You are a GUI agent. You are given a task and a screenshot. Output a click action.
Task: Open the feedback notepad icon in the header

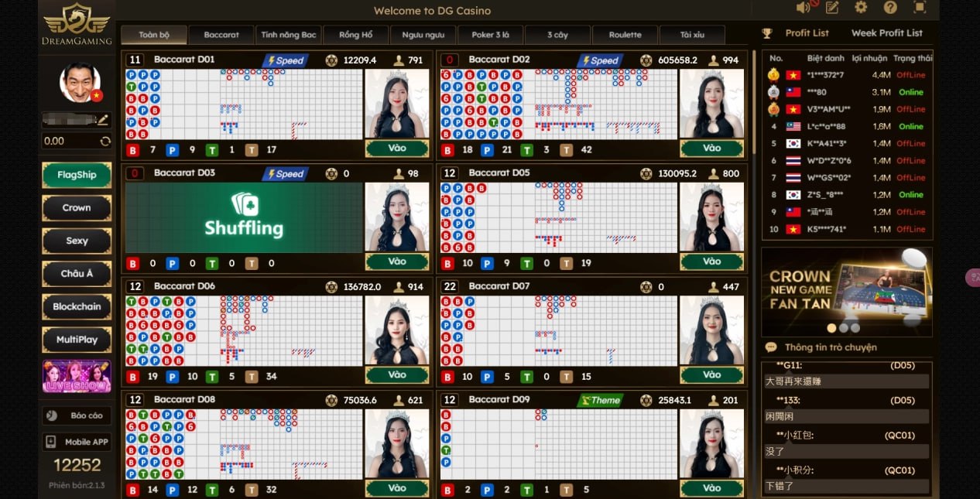[832, 8]
